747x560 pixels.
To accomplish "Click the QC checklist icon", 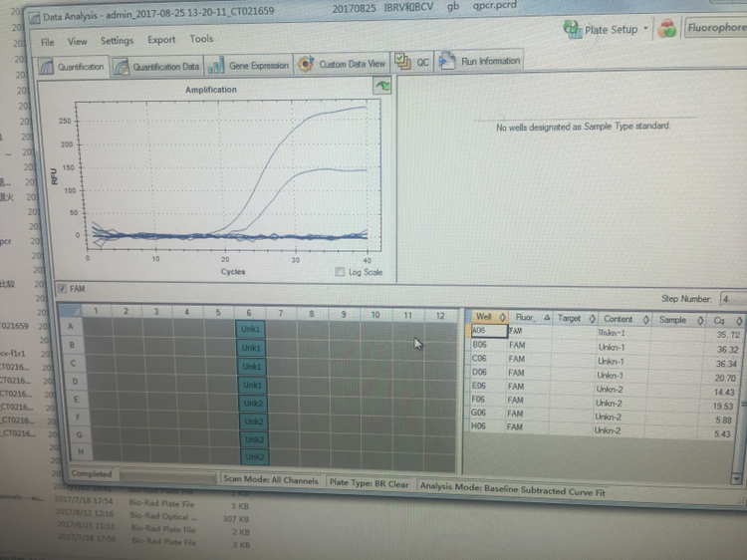I will tap(403, 61).
